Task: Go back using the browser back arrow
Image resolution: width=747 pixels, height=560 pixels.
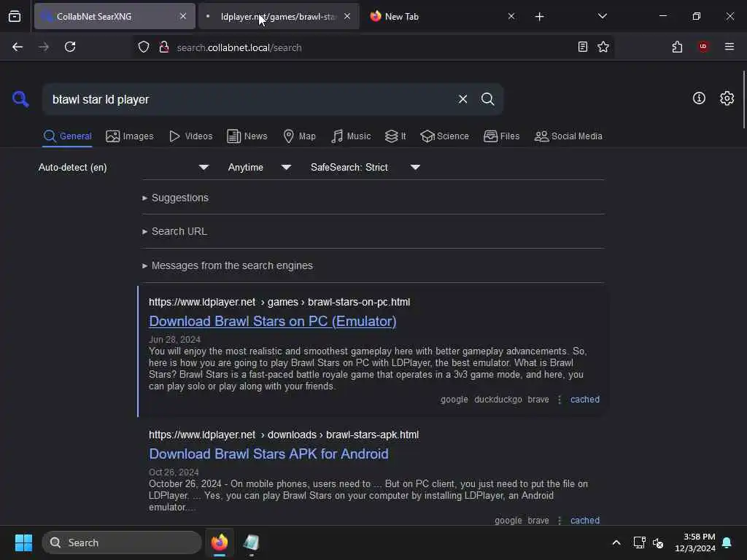Action: (18, 47)
